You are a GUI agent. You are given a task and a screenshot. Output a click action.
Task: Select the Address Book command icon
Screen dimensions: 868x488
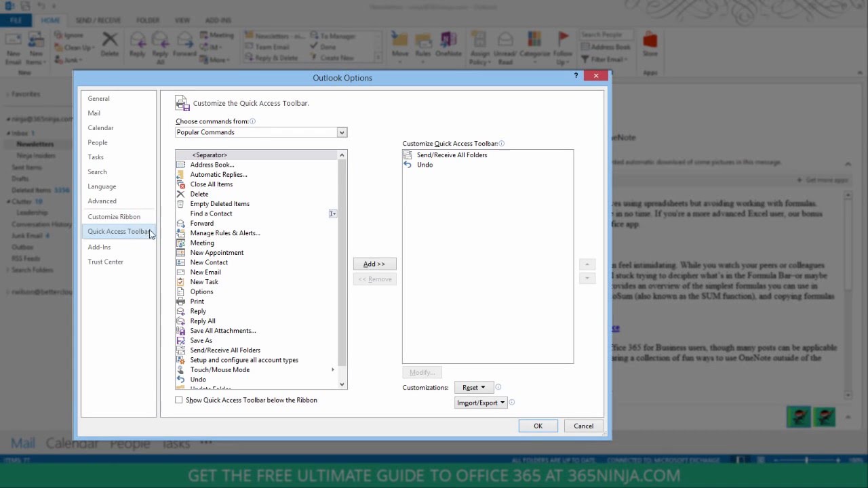click(180, 165)
